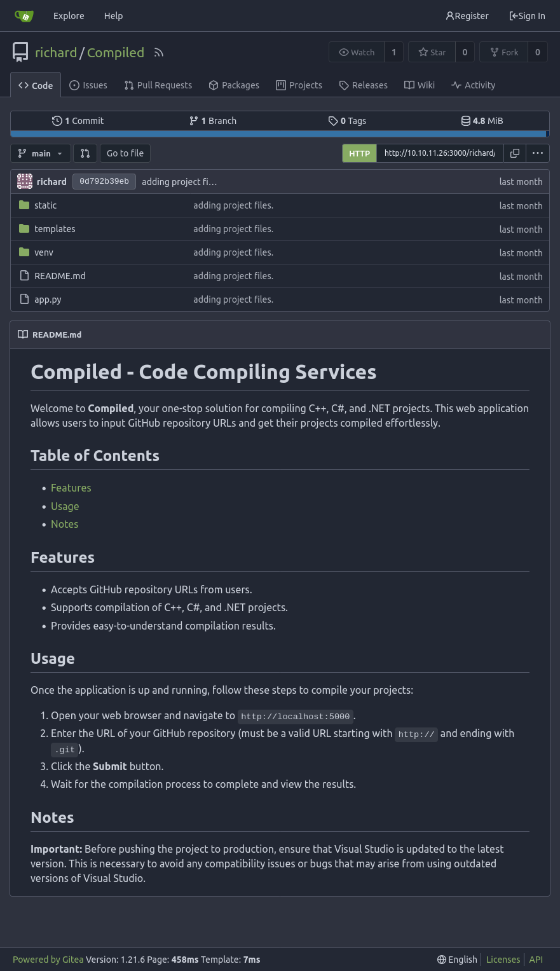Screen dimensions: 560x971
Task: Click the Gitea logo home icon
Action: tap(24, 16)
